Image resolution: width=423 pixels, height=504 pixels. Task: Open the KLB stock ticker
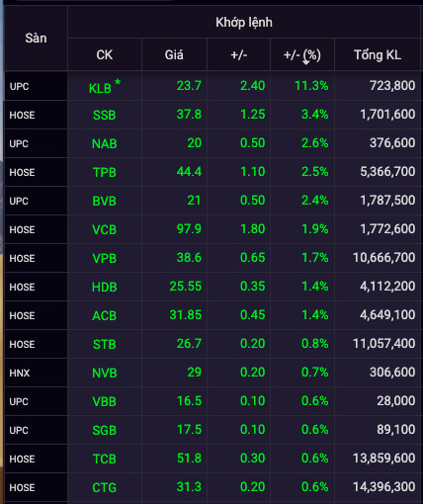coord(100,88)
